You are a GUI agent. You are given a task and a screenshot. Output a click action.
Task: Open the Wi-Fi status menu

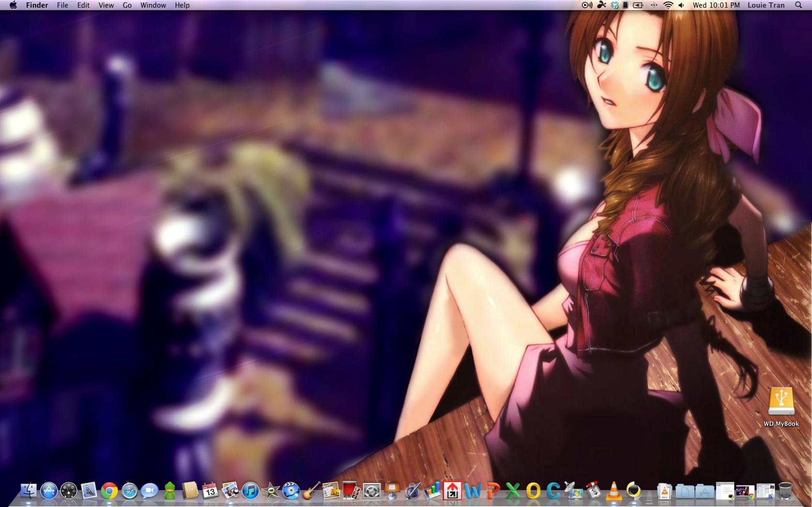tap(668, 5)
